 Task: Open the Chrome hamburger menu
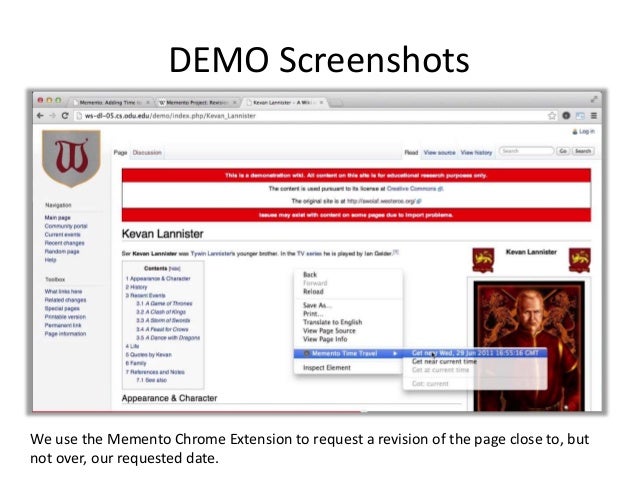pos(594,116)
